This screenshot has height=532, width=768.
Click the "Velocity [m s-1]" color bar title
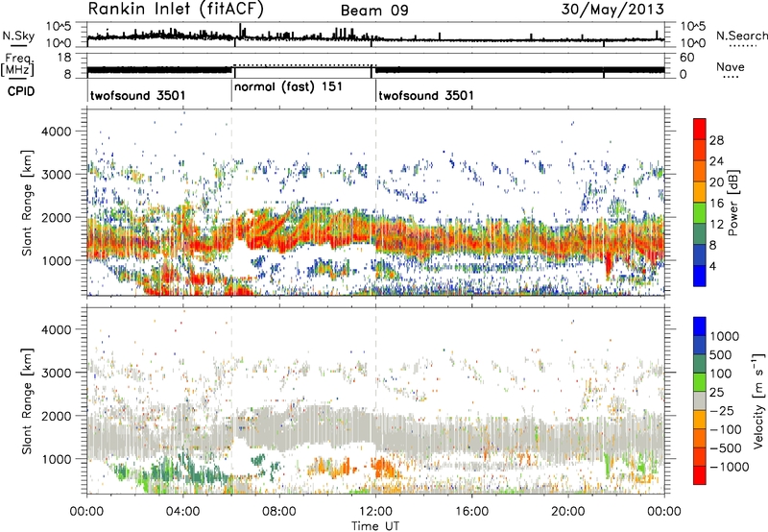[758, 400]
